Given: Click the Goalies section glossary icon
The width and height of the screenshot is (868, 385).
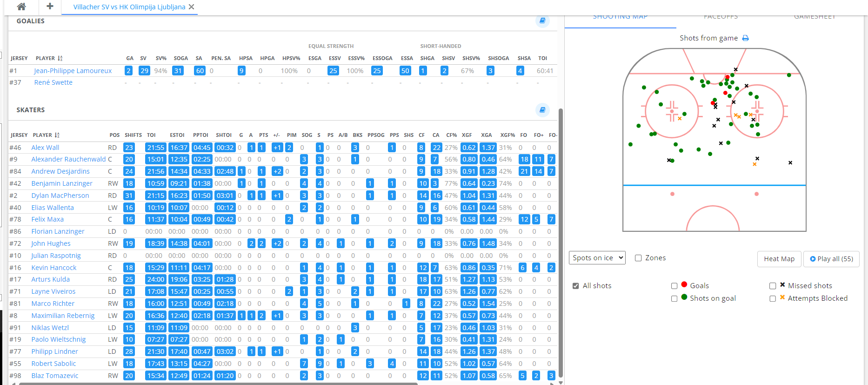Looking at the screenshot, I should point(542,20).
